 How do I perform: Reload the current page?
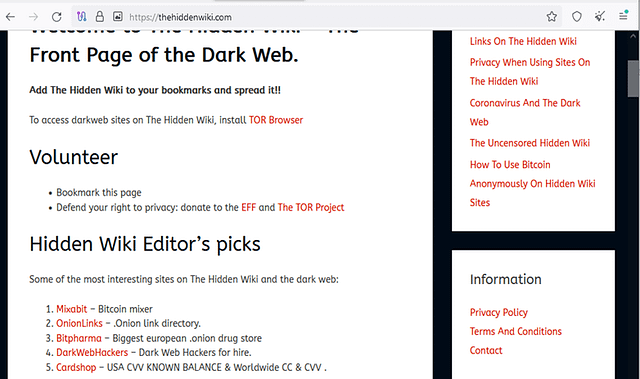coord(56,17)
